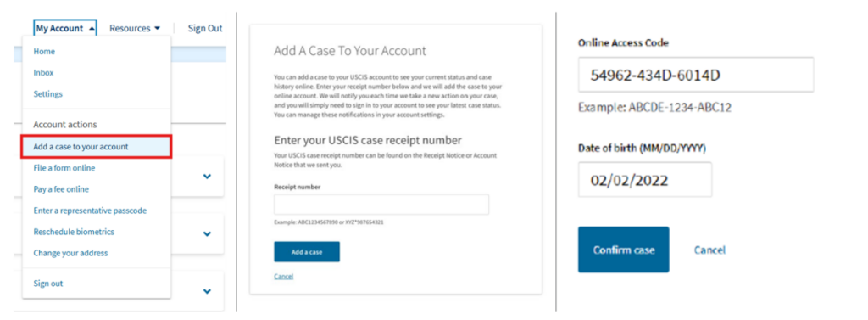Open Inbox from account menu
Screen dimensions: 868x320
point(44,73)
